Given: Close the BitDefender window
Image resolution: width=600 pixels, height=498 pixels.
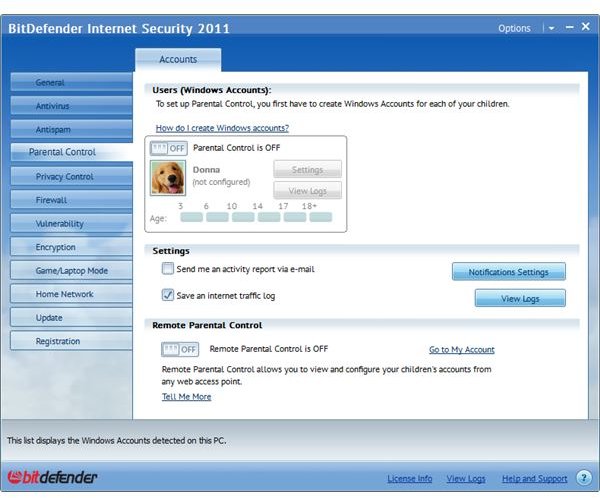Looking at the screenshot, I should pyautogui.click(x=585, y=26).
